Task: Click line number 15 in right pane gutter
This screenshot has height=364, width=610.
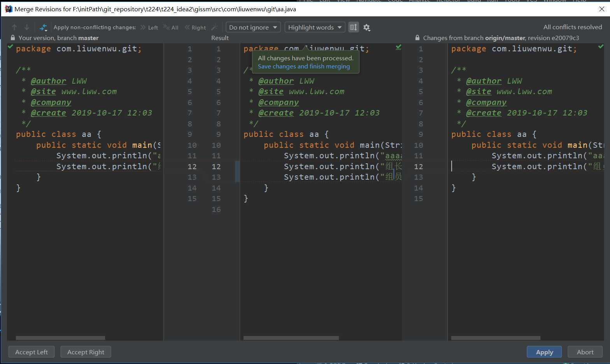Action: pos(419,199)
